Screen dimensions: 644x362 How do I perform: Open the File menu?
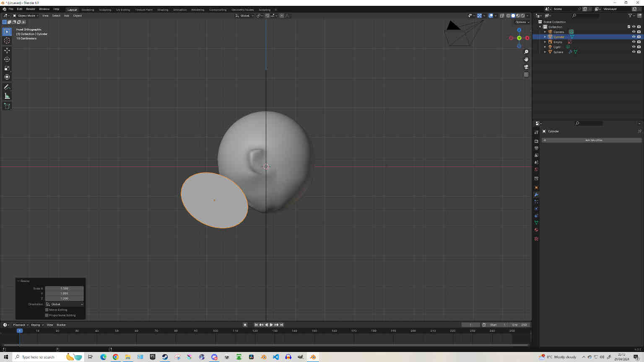pyautogui.click(x=11, y=9)
